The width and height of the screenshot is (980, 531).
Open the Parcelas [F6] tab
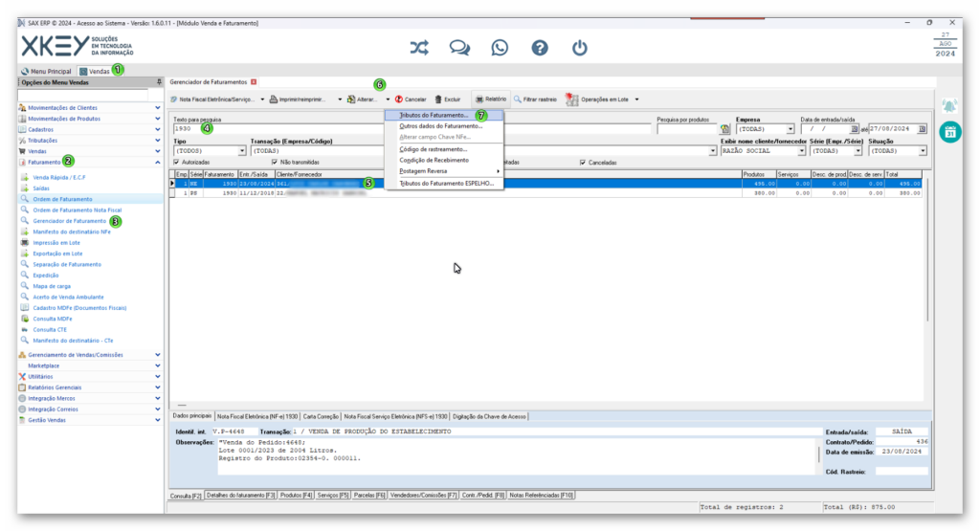tap(369, 496)
